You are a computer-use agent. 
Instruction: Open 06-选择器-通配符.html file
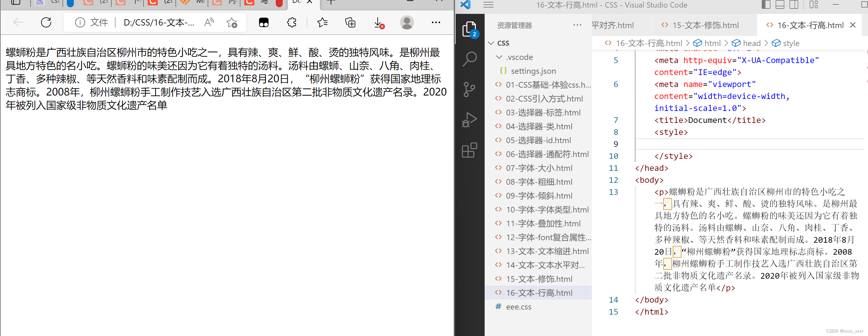(x=538, y=154)
